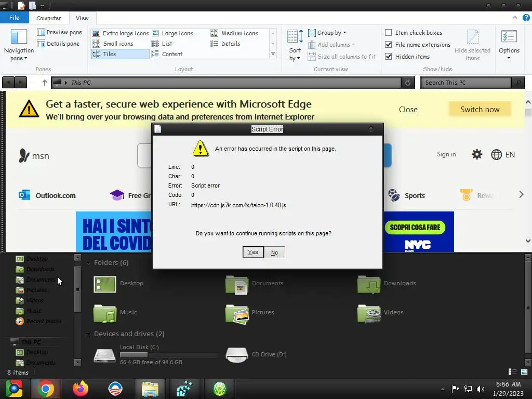Viewport: 532px width, 399px height.
Task: Enable Item check boxes
Action: (389, 33)
